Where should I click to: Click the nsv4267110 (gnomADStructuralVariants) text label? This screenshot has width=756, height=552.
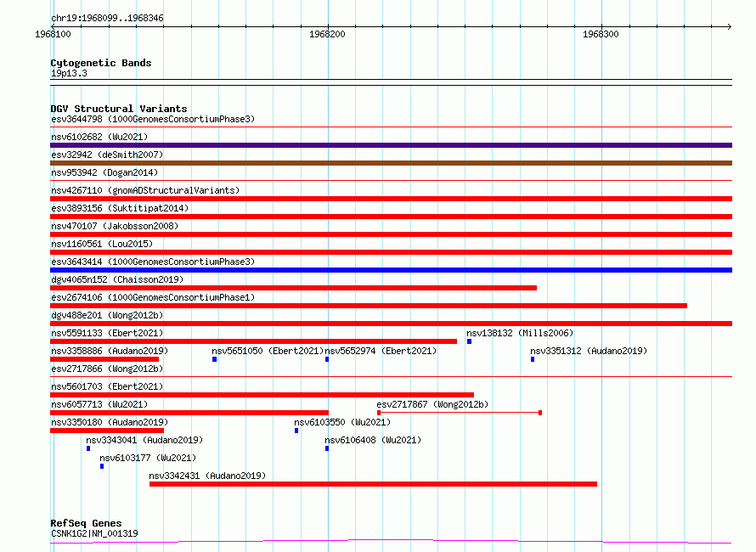pyautogui.click(x=145, y=190)
